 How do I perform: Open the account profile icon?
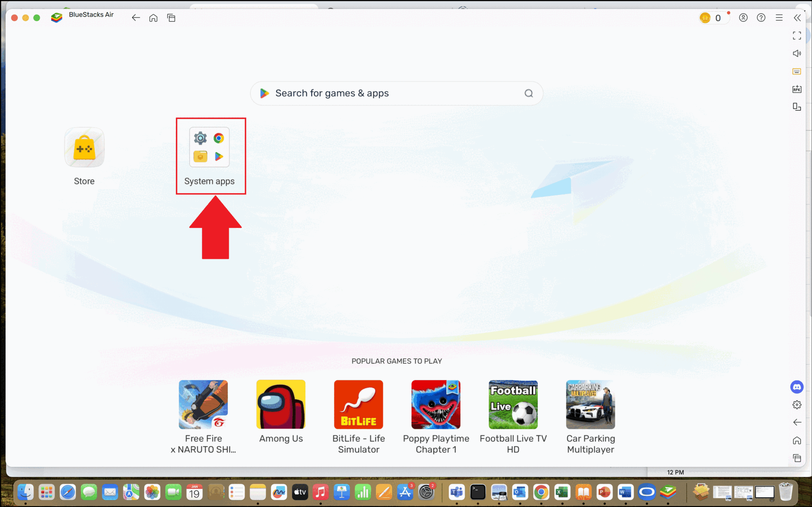(x=743, y=18)
